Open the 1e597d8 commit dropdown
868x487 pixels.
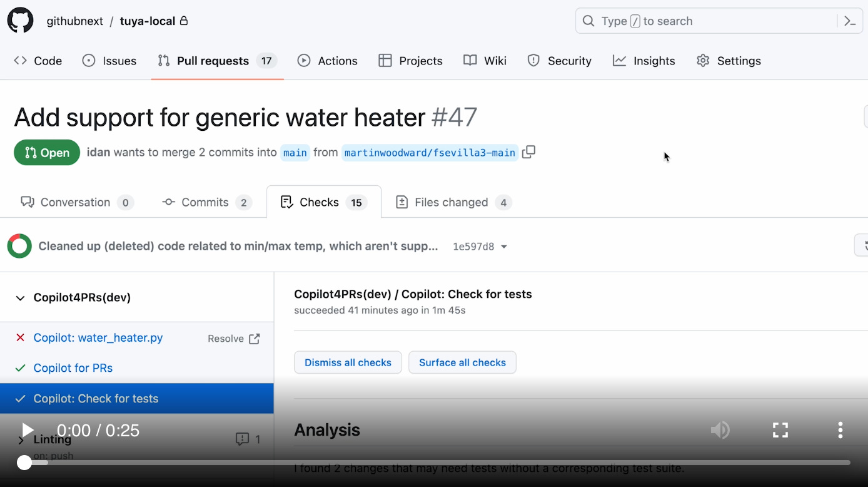(x=480, y=247)
